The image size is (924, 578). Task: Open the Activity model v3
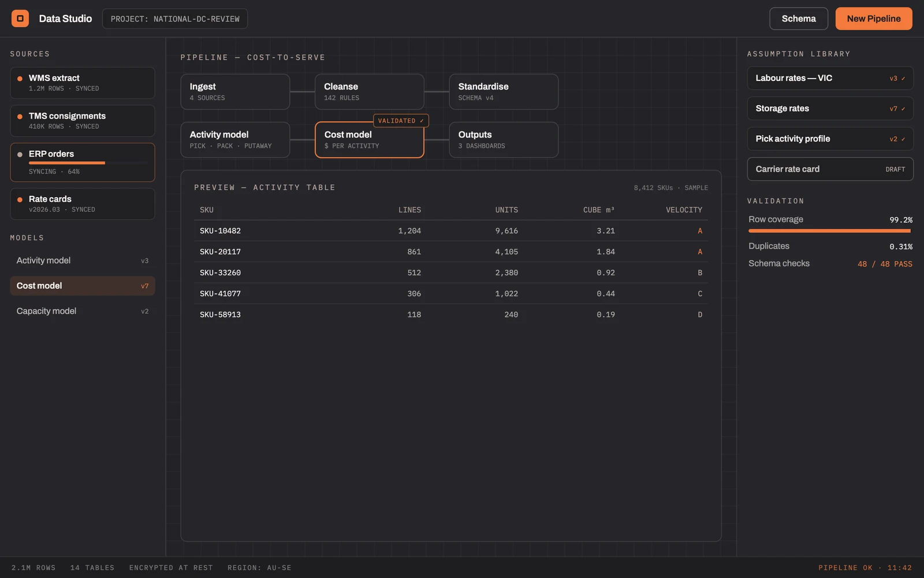tap(83, 261)
